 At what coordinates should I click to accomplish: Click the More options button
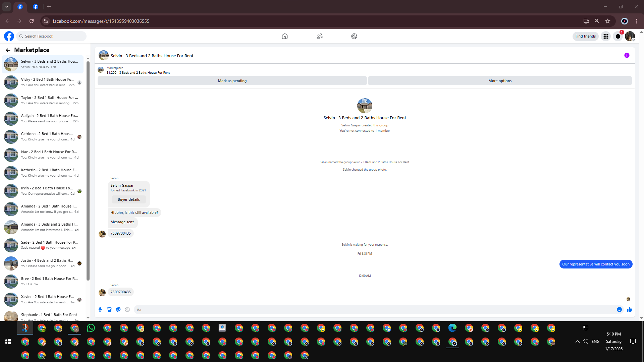pyautogui.click(x=500, y=81)
